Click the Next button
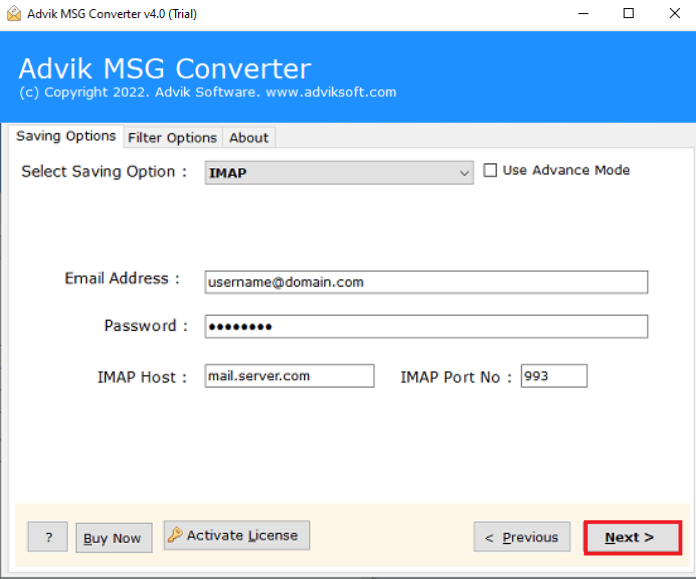 632,537
